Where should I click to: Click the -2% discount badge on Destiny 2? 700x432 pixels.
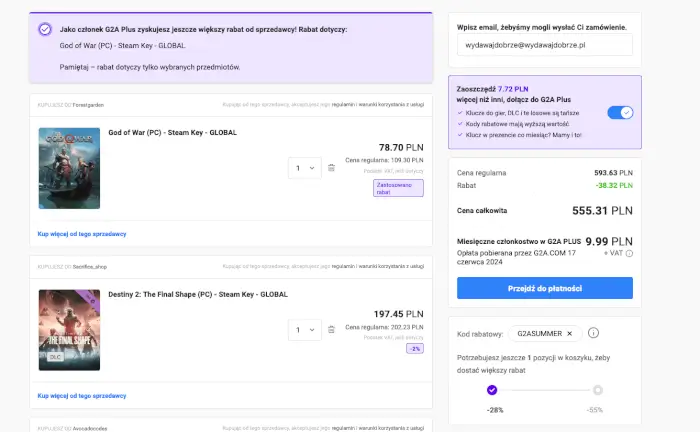point(414,349)
